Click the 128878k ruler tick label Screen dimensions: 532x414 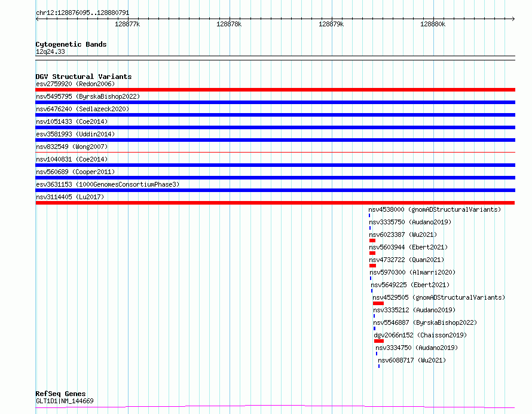[x=229, y=24]
